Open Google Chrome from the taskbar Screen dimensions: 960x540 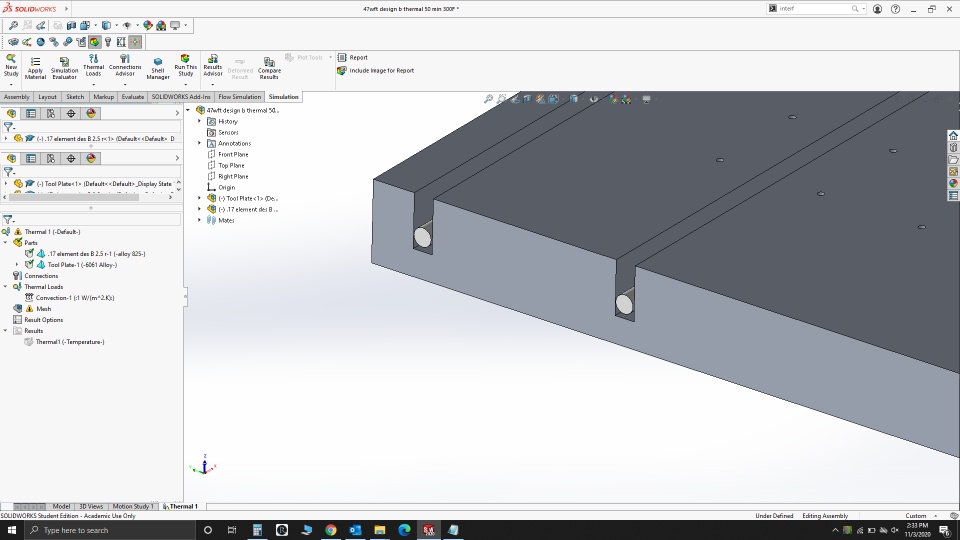(331, 530)
